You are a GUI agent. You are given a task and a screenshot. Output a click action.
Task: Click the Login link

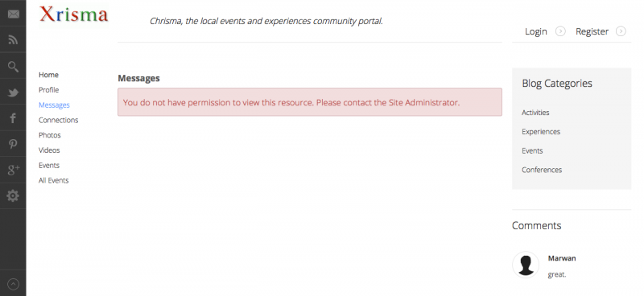point(536,31)
